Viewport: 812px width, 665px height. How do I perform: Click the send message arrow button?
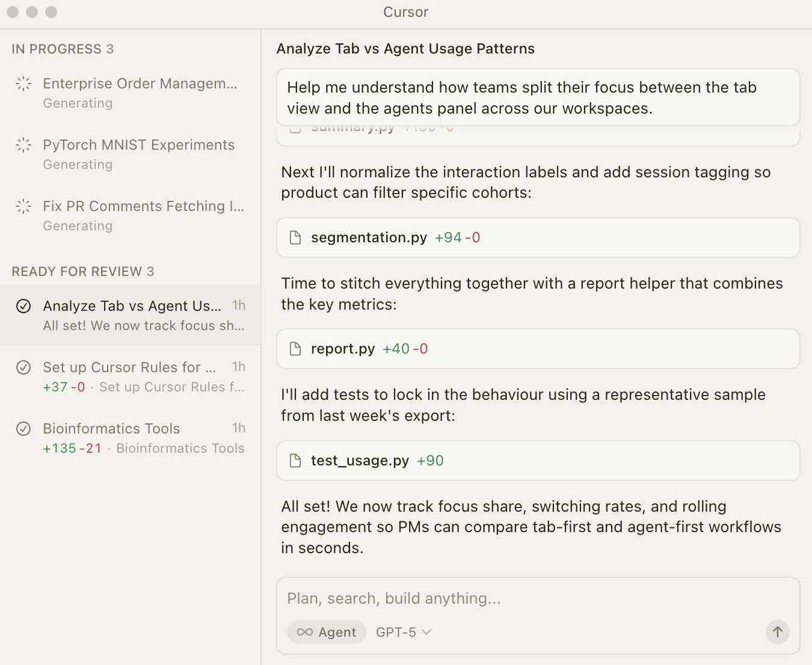click(777, 632)
